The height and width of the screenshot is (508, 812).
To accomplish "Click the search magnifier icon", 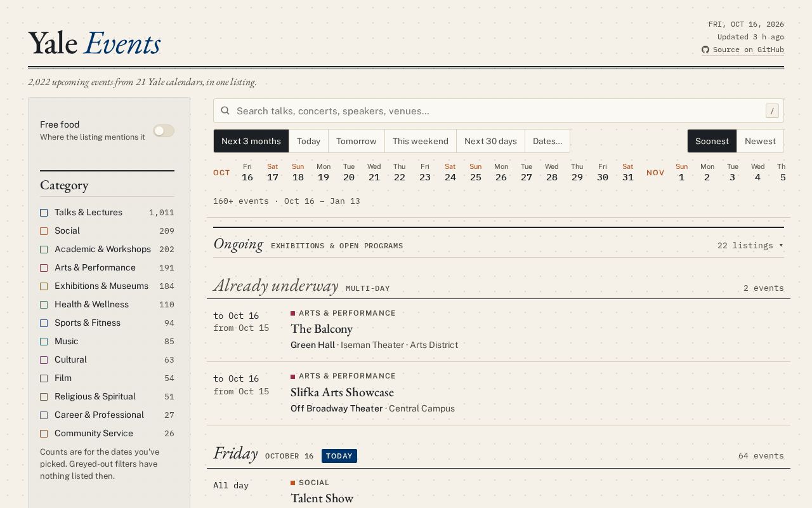I will [x=225, y=110].
